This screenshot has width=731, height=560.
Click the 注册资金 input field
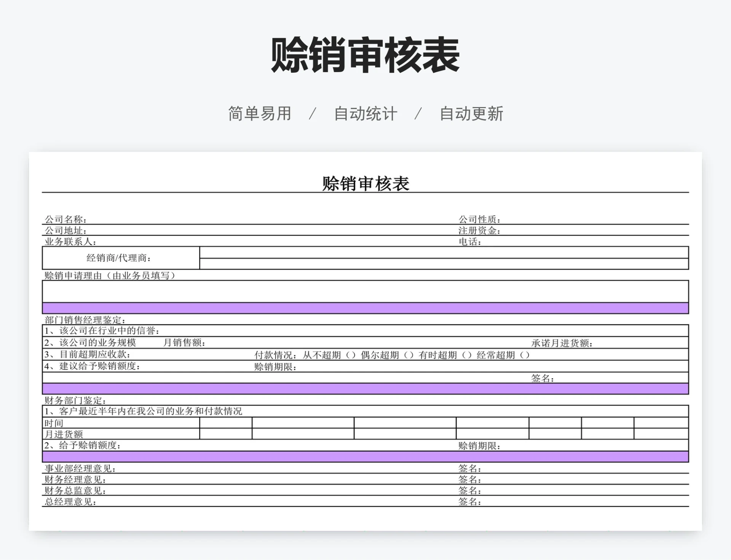point(594,231)
